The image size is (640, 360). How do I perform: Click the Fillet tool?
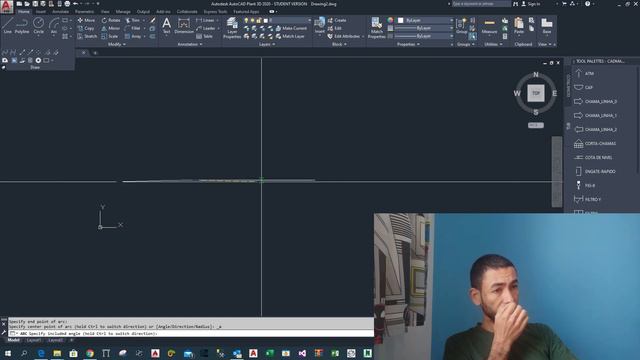click(133, 28)
